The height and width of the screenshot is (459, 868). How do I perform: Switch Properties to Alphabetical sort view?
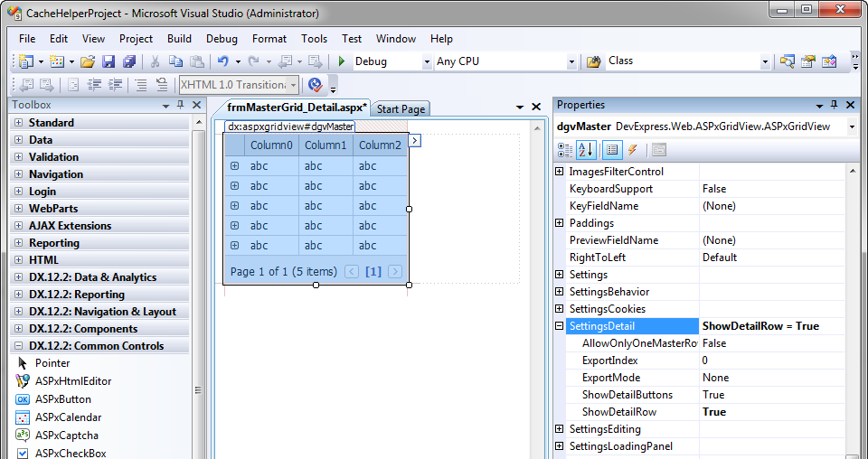coord(586,150)
